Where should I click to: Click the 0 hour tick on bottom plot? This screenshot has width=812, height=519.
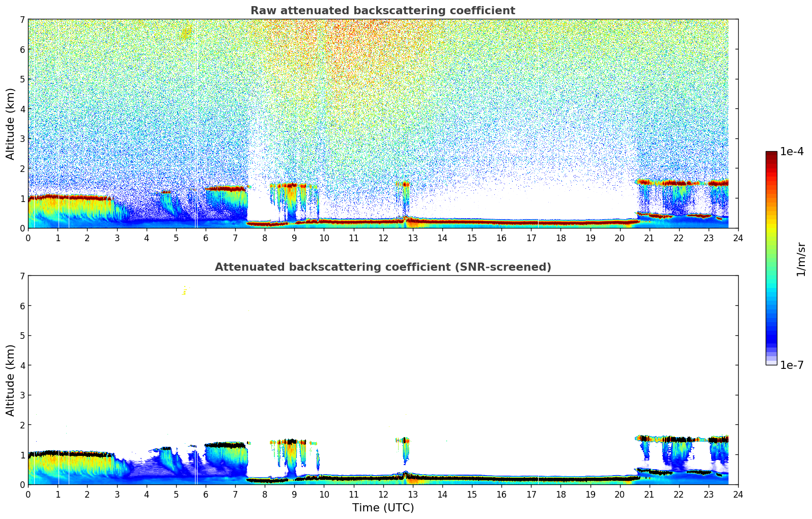[x=28, y=494]
